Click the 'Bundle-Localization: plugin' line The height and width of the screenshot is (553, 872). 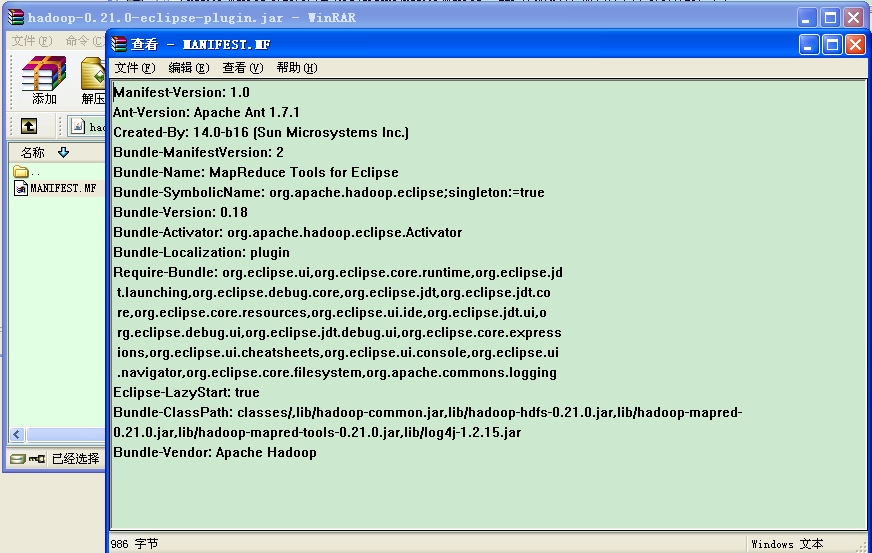point(201,253)
